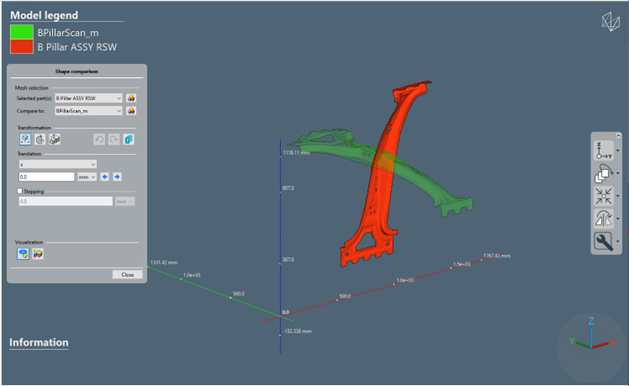
Task: Click the application logo in top-right corner
Action: click(x=611, y=21)
